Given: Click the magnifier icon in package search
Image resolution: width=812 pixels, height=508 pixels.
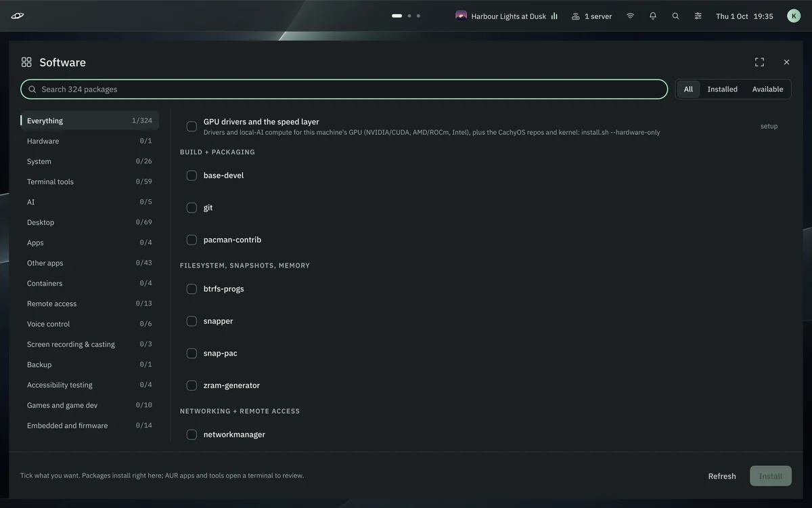Looking at the screenshot, I should pos(32,89).
